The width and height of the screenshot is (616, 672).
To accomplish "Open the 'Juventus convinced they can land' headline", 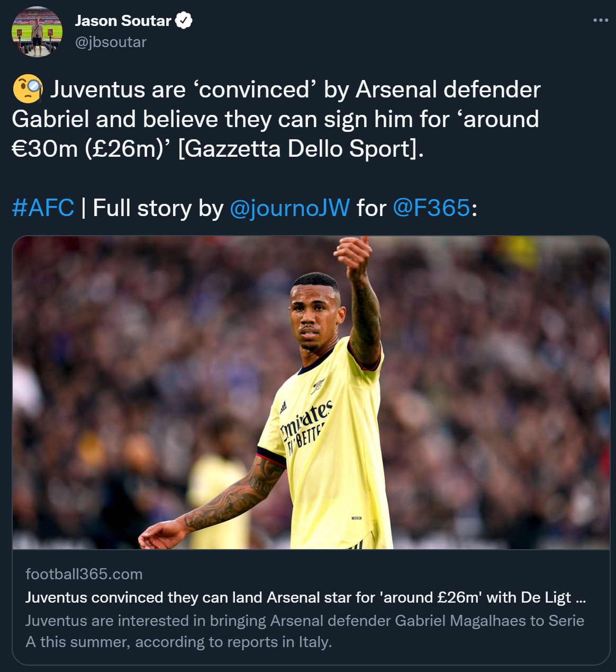I will point(305,597).
